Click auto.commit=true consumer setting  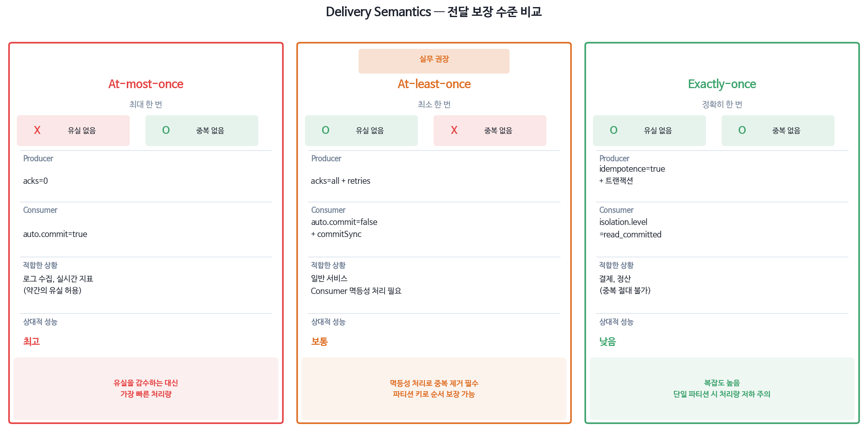pyautogui.click(x=55, y=234)
